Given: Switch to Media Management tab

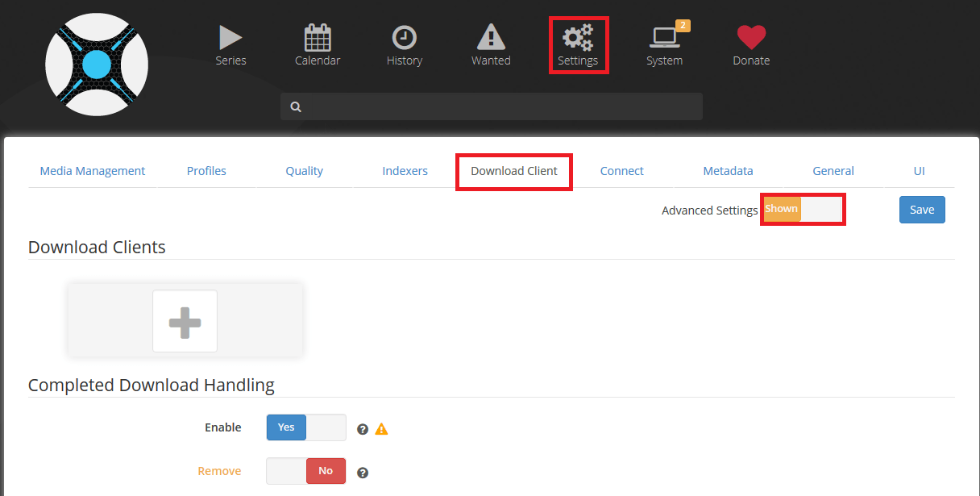Looking at the screenshot, I should tap(93, 171).
